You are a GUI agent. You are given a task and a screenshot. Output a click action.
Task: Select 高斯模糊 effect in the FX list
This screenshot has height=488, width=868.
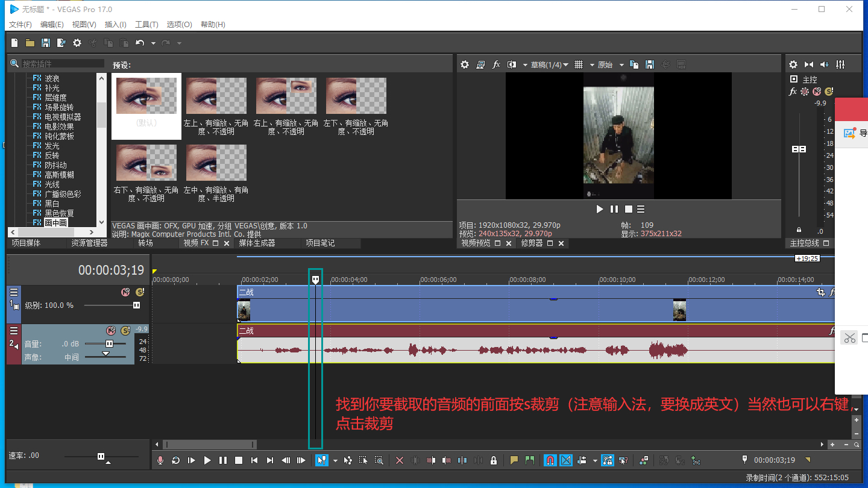(x=58, y=175)
